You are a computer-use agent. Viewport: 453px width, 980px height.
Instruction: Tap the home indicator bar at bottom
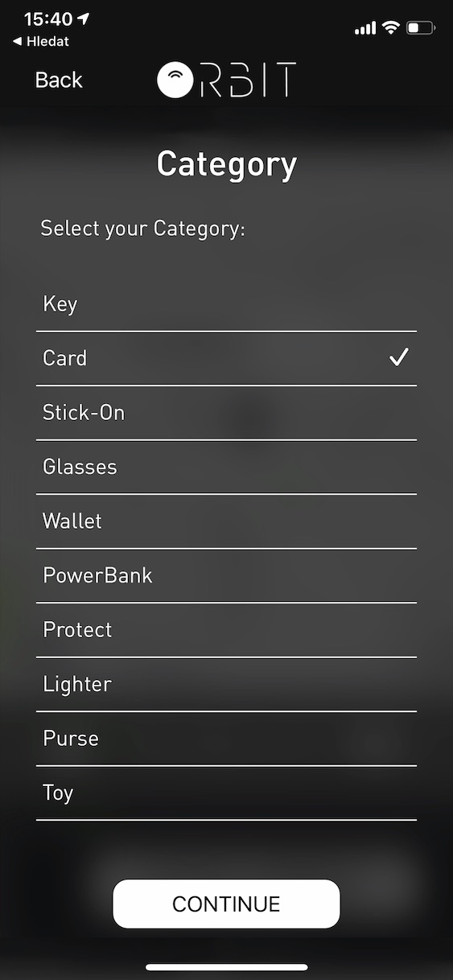(x=226, y=967)
